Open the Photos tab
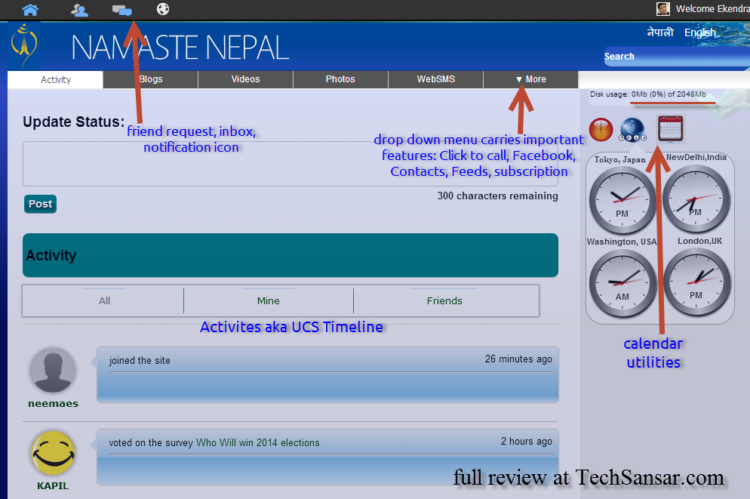Screen dimensions: 750x499 [x=340, y=79]
